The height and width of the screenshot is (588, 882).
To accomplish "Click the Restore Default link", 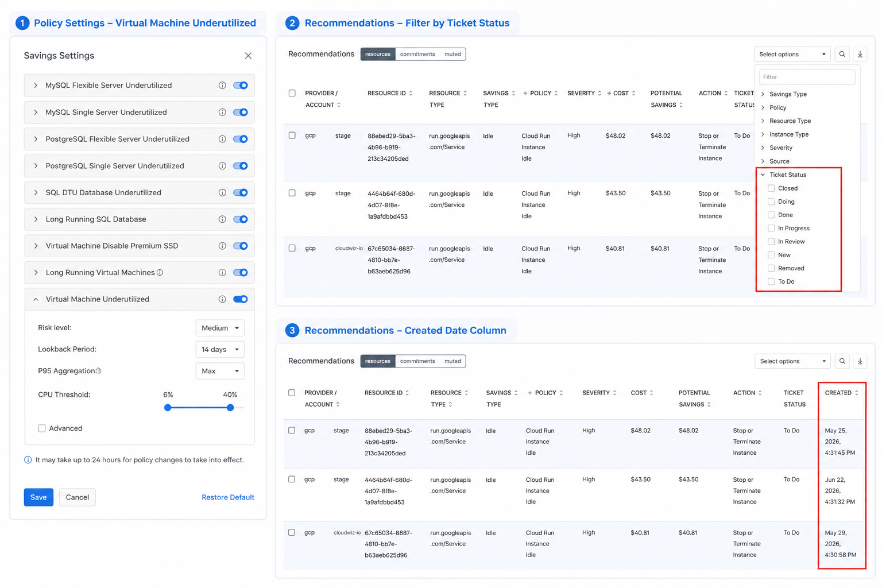I will pyautogui.click(x=228, y=497).
